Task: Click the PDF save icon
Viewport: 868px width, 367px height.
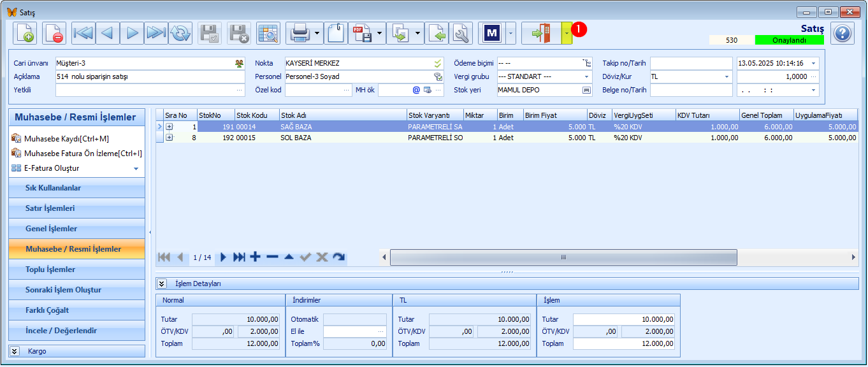Action: (363, 33)
